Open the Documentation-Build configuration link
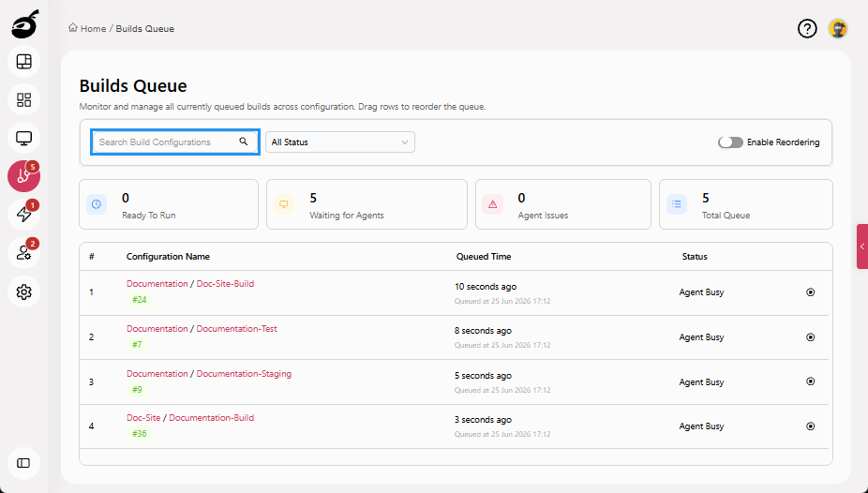Viewport: 868px width, 493px height. (212, 418)
